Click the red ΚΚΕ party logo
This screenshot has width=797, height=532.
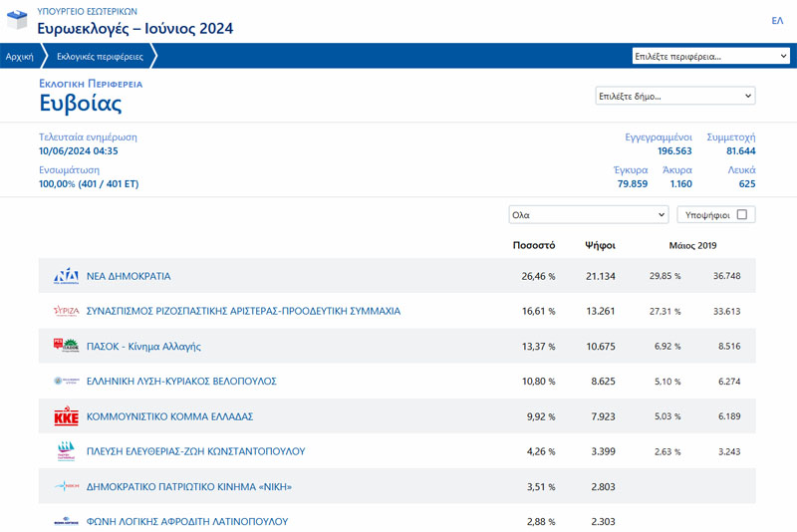click(x=66, y=416)
